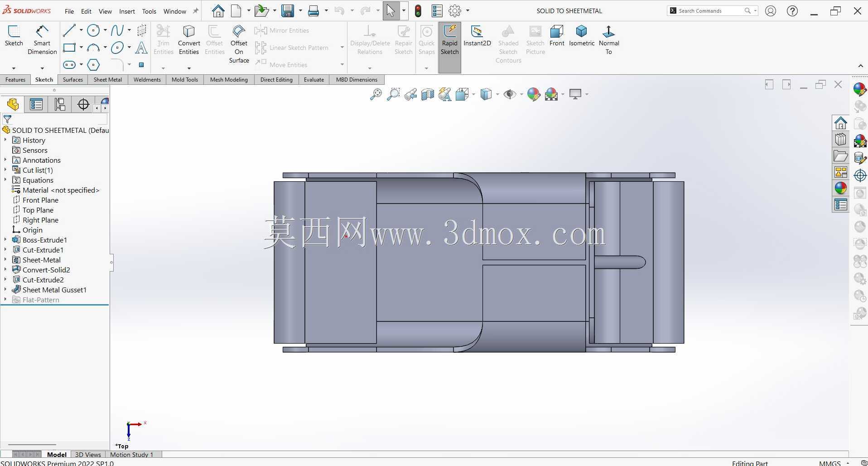
Task: Select the Straight Slot tool
Action: click(69, 65)
